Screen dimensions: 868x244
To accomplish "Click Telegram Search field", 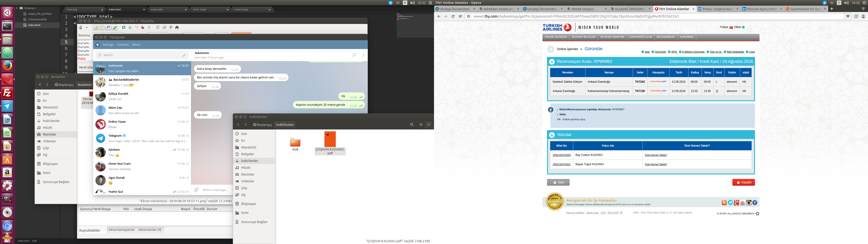I will click(142, 55).
